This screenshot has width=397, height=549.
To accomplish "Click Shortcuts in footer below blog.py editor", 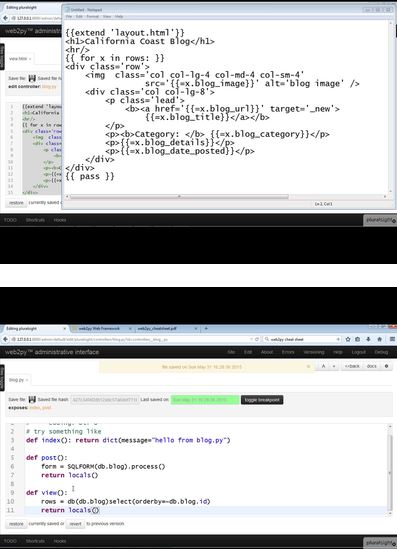I will (35, 541).
